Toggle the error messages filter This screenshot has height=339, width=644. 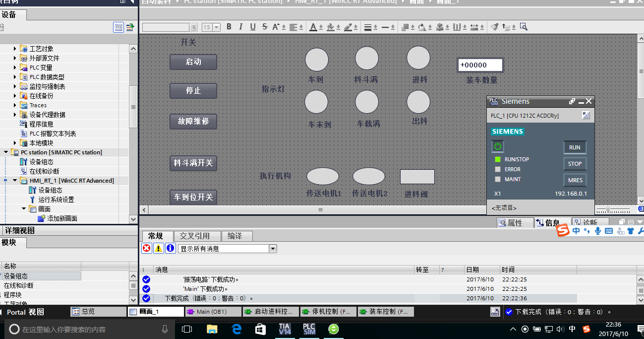(x=147, y=248)
